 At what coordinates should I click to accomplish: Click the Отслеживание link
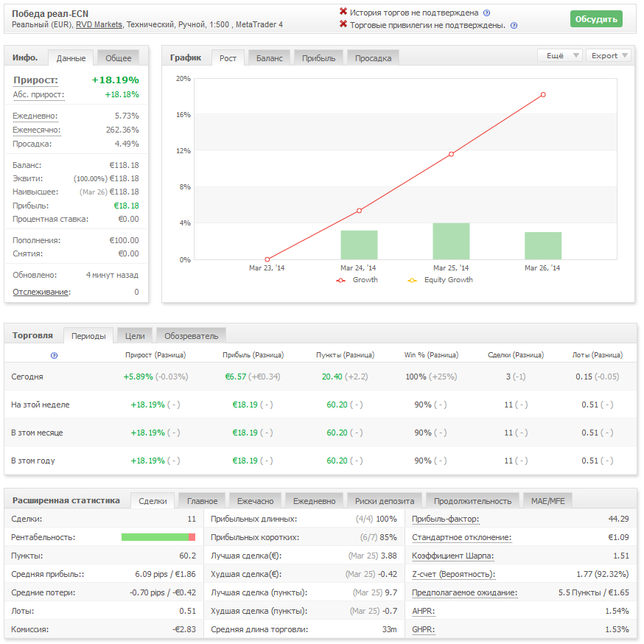(41, 292)
